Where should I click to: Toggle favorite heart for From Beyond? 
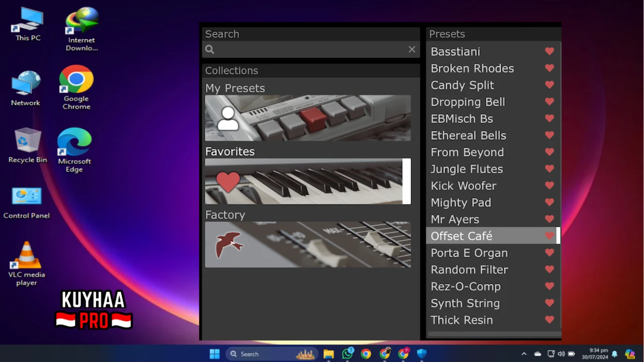coord(549,152)
